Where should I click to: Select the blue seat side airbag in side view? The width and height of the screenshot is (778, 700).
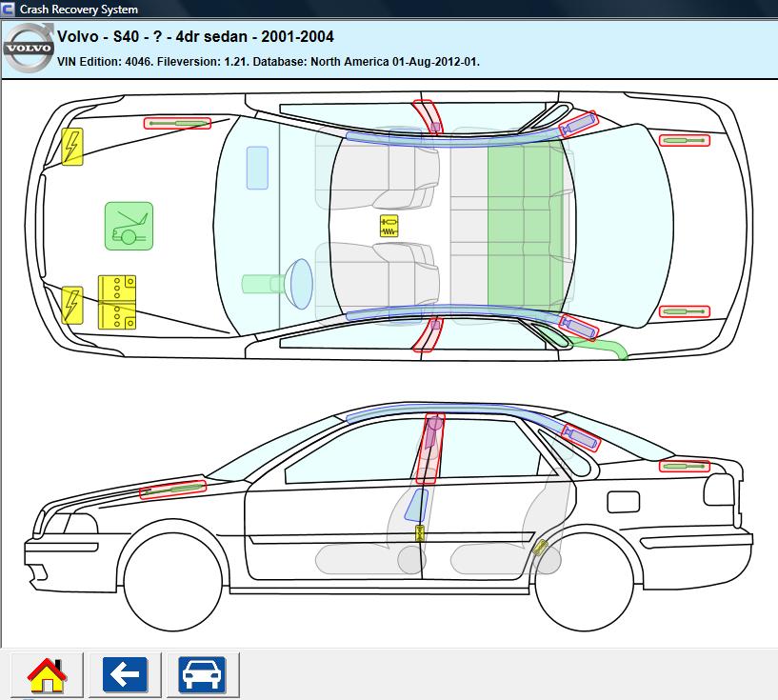coord(416,505)
